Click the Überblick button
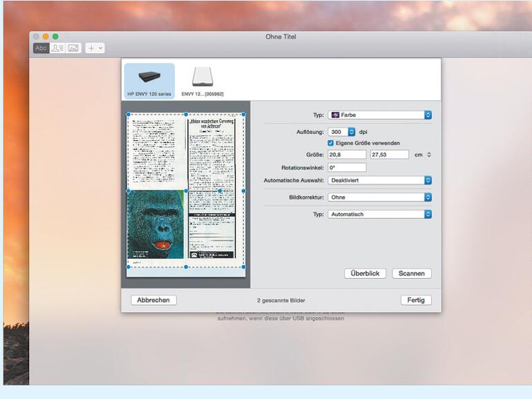 365,273
